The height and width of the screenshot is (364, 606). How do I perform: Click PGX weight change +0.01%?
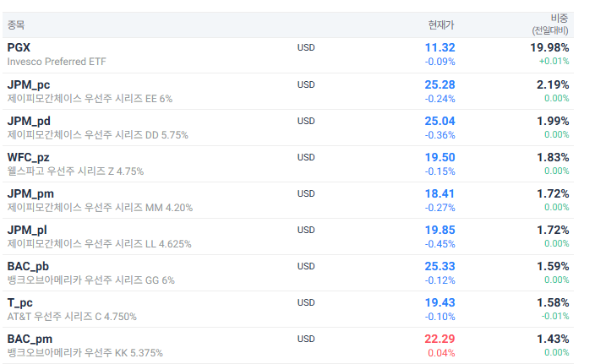[554, 61]
